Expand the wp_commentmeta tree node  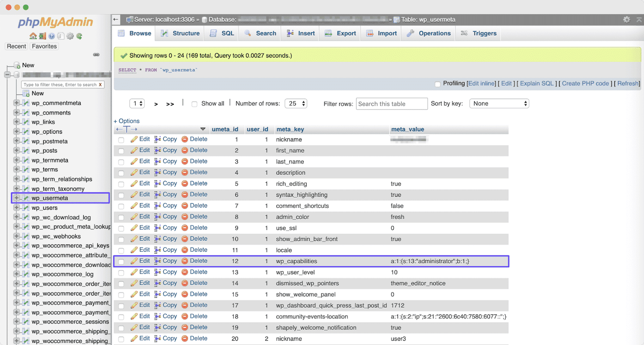click(16, 103)
